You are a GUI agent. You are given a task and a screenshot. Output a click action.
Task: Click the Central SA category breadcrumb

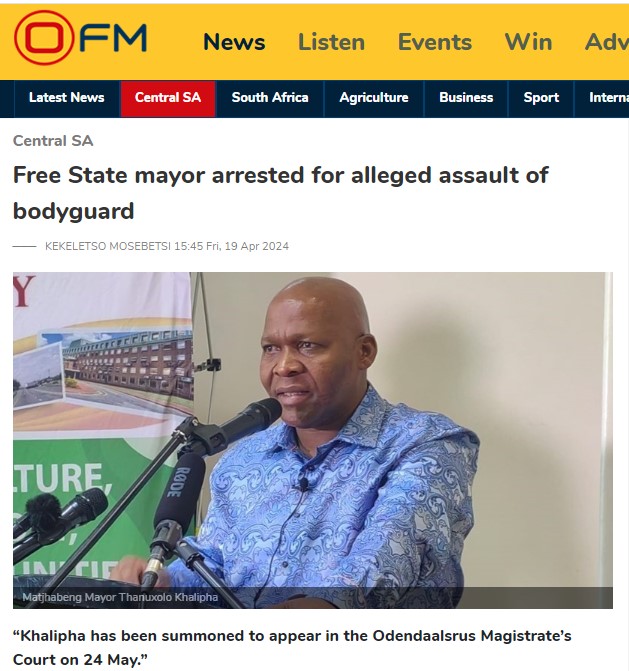coord(53,141)
